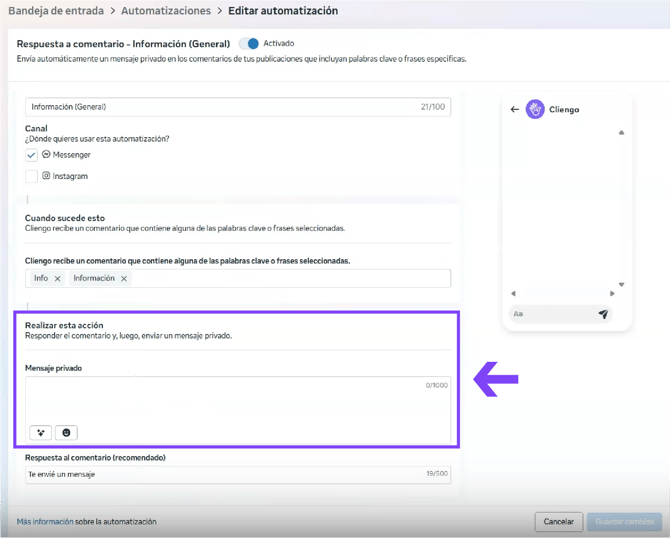Click the back arrow in chat preview
The width and height of the screenshot is (670, 538).
click(515, 110)
